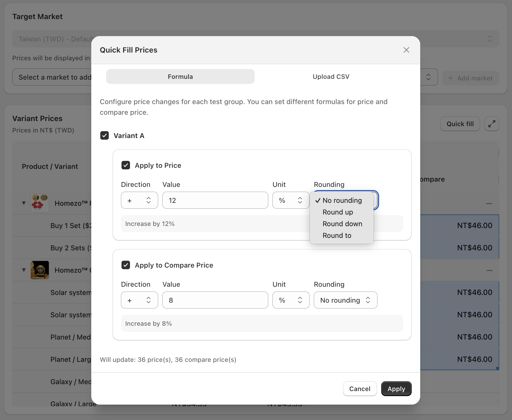Image resolution: width=512 pixels, height=420 pixels.
Task: Click the Homezo cookie product thumbnail
Action: pyautogui.click(x=40, y=203)
